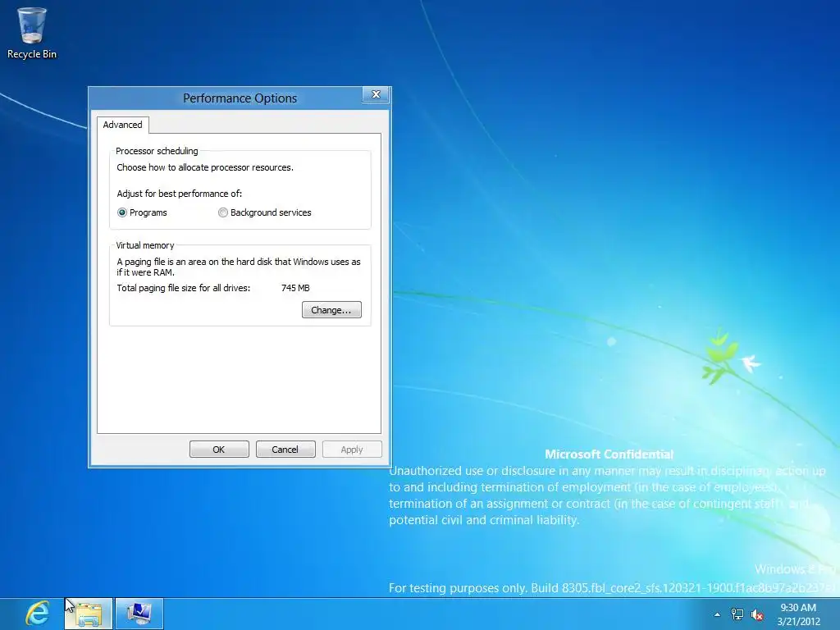This screenshot has width=840, height=630.
Task: Dismiss dialog with Cancel button
Action: click(285, 450)
